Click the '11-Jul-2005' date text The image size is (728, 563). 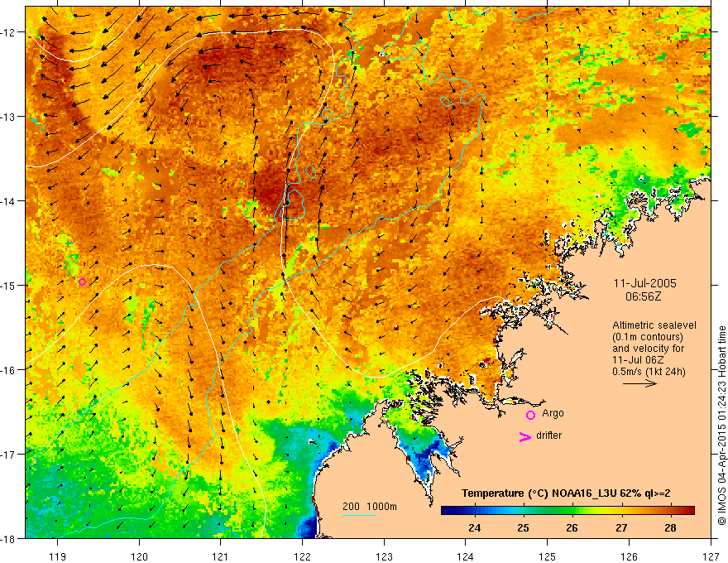tap(644, 283)
